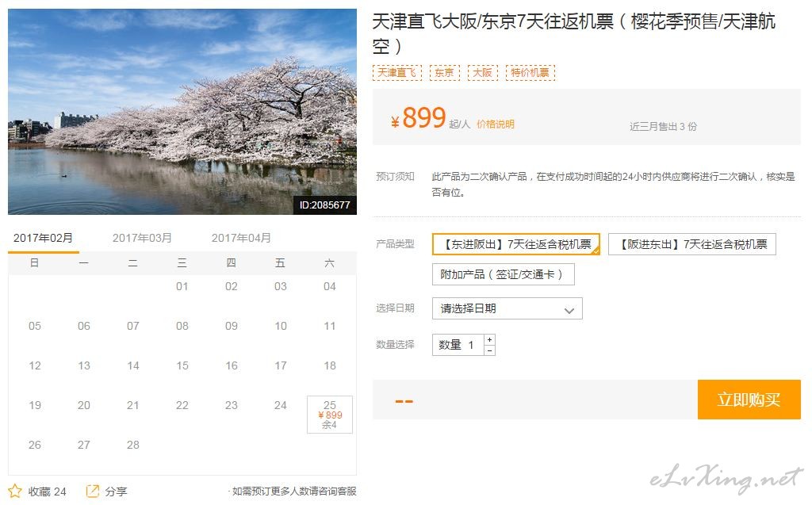The width and height of the screenshot is (812, 505).
Task: Click calendar date 01
Action: point(182,286)
